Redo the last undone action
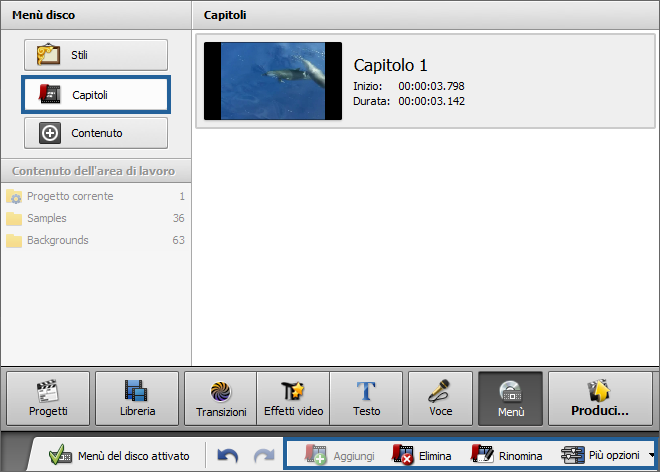Image resolution: width=660 pixels, height=472 pixels. coord(264,456)
